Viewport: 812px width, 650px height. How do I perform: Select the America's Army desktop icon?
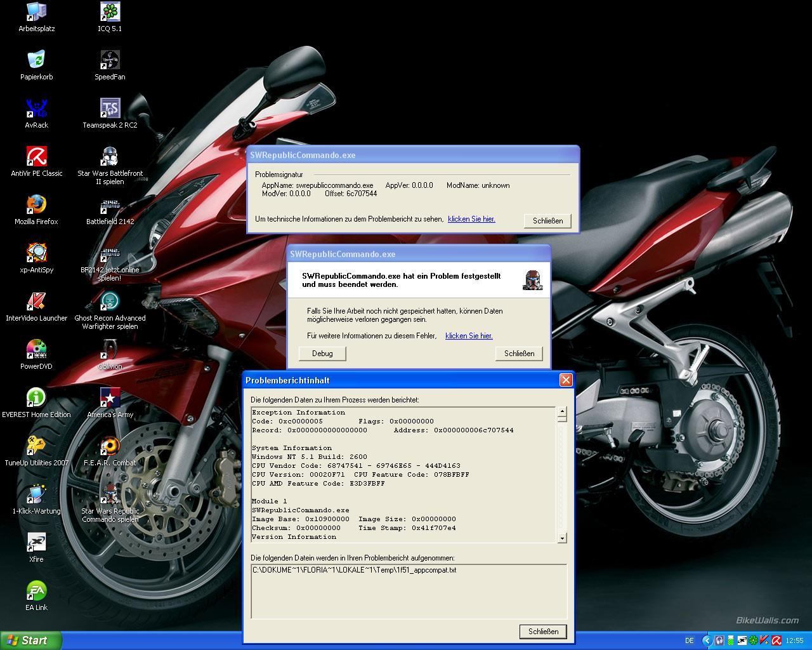click(110, 402)
